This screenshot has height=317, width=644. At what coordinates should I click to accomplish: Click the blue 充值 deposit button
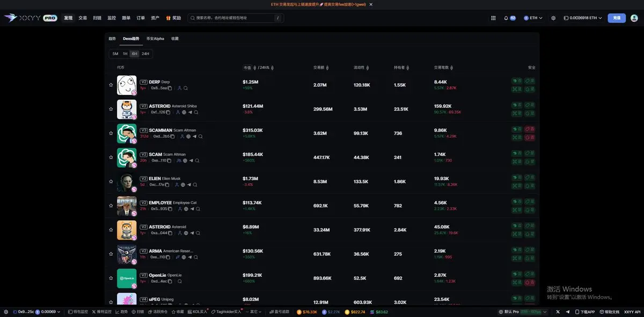[617, 18]
